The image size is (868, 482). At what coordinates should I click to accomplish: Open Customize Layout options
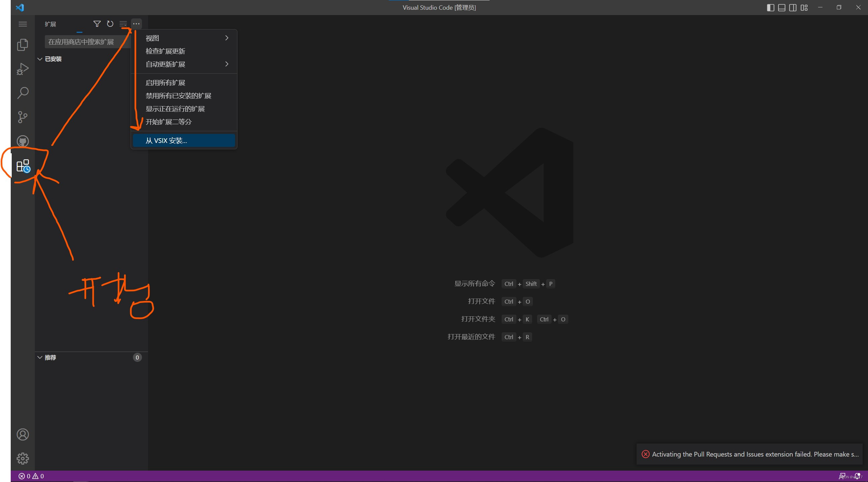click(804, 7)
